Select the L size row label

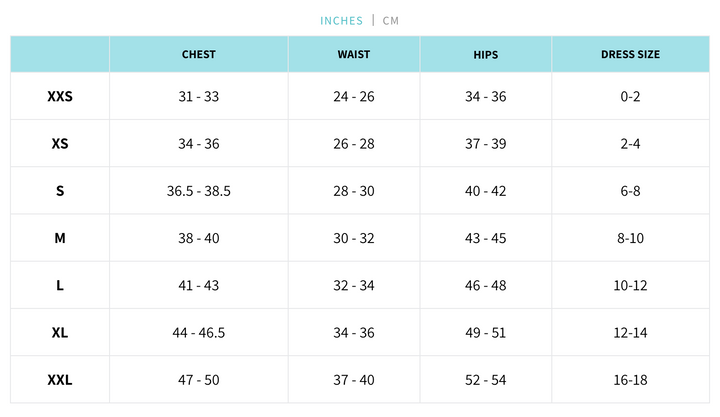point(60,285)
